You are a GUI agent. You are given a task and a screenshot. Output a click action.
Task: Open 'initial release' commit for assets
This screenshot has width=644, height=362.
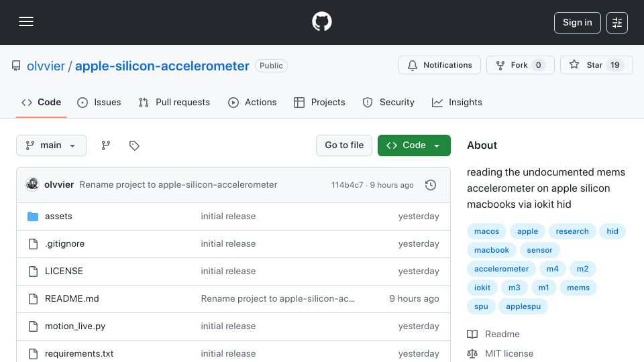pyautogui.click(x=228, y=217)
